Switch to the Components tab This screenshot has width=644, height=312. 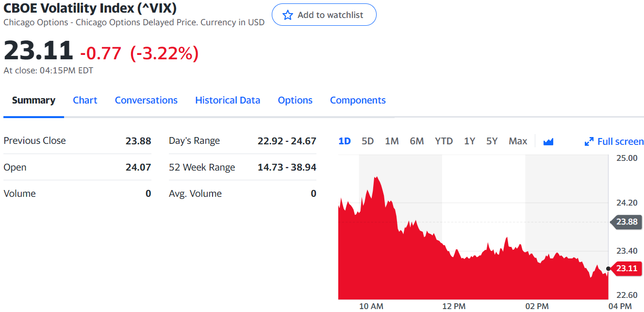coord(358,101)
